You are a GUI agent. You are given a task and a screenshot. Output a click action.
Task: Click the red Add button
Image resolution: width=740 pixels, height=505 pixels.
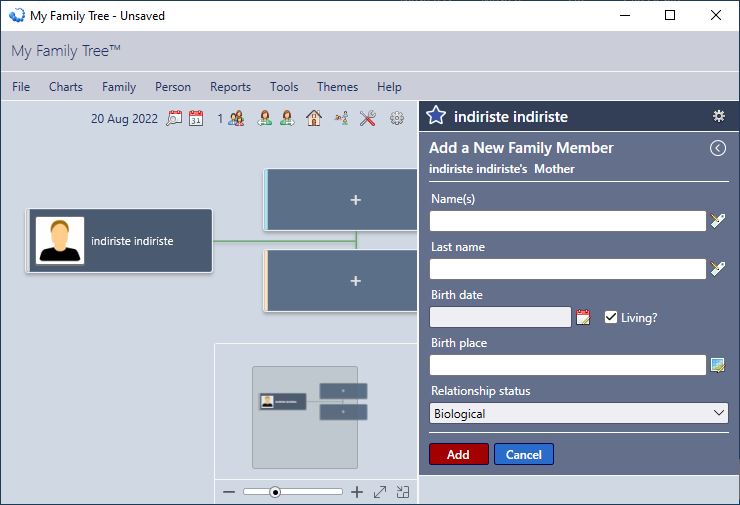click(459, 454)
